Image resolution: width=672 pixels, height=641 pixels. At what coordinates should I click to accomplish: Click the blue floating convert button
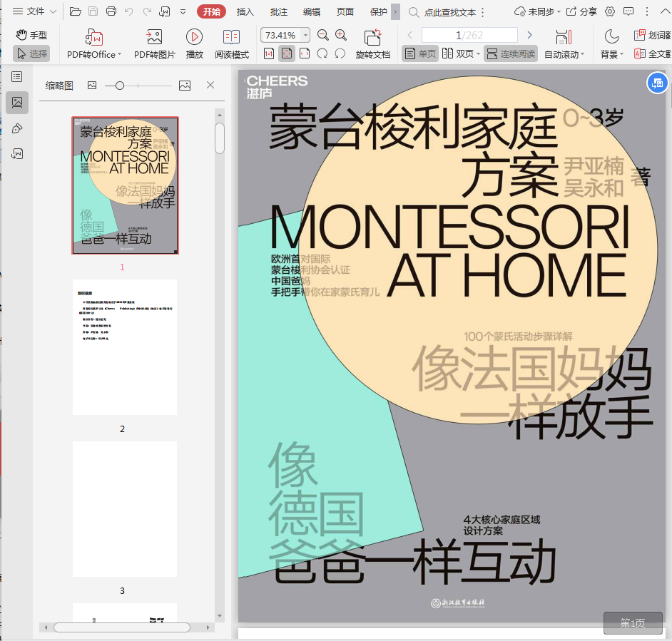coord(658,83)
